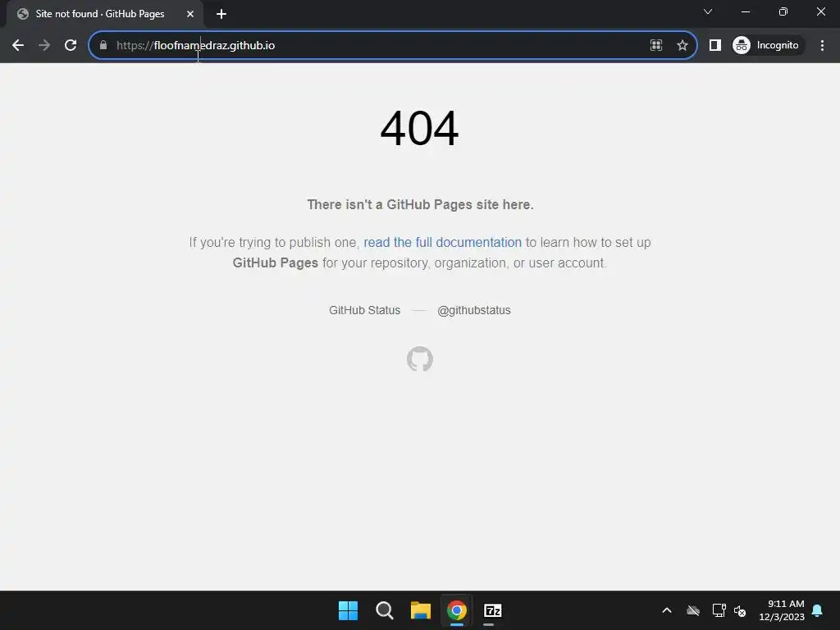The image size is (840, 630).
Task: Follow 'read the full documentation' link
Action: pos(442,243)
